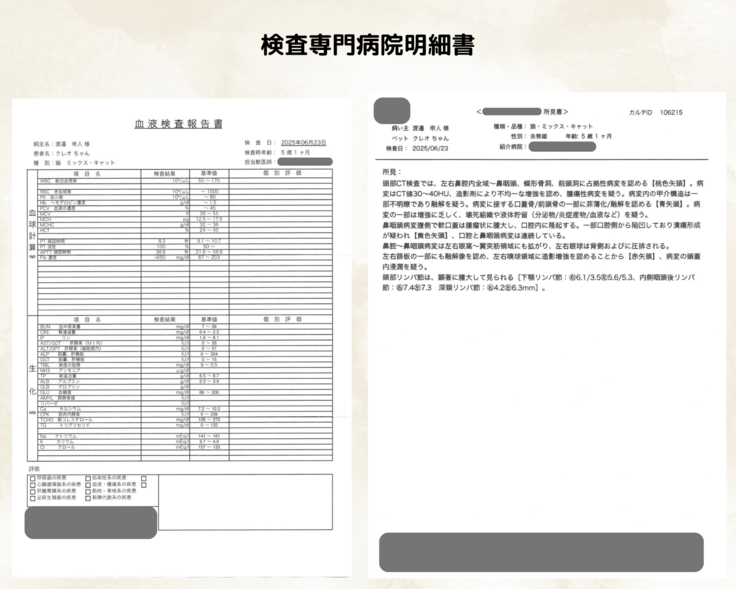The height and width of the screenshot is (589, 736).
Task: Click the 所見： heading in the CT report
Action: click(x=392, y=172)
